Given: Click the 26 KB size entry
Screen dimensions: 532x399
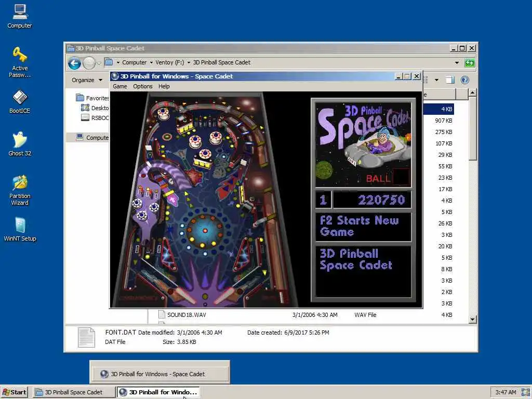Looking at the screenshot, I should (x=445, y=223).
